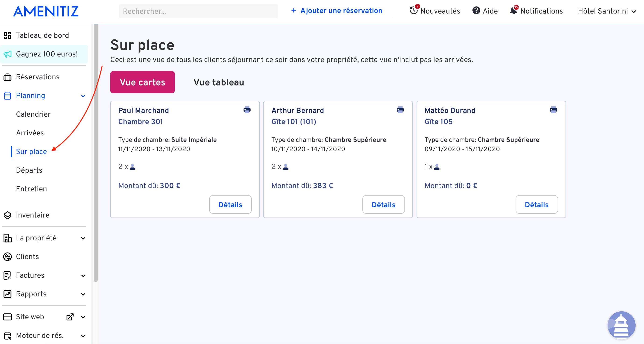Open the lighthouse help widget
644x344 pixels.
pos(621,325)
